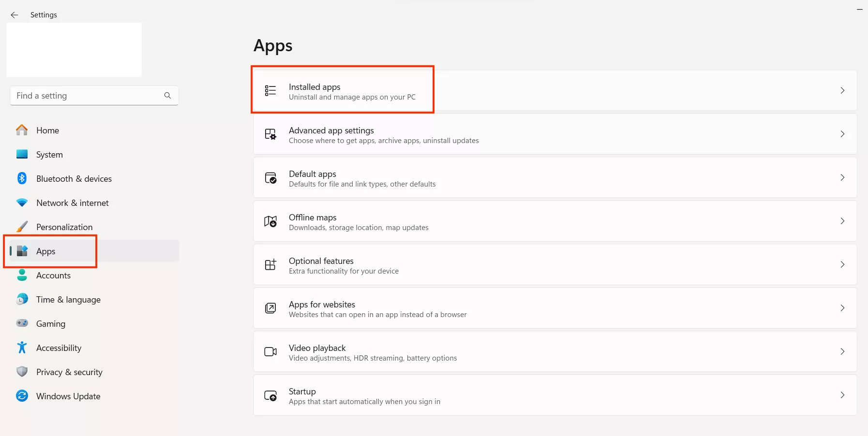Image resolution: width=868 pixels, height=436 pixels.
Task: Click the Installed apps list icon
Action: click(270, 90)
